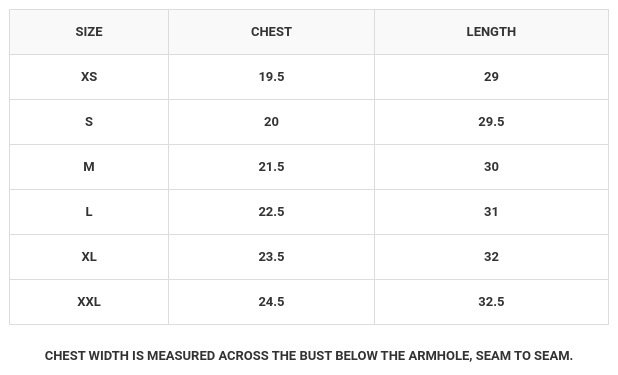Click the 21.5 chest value
Screen dimensions: 618x375
271,167
